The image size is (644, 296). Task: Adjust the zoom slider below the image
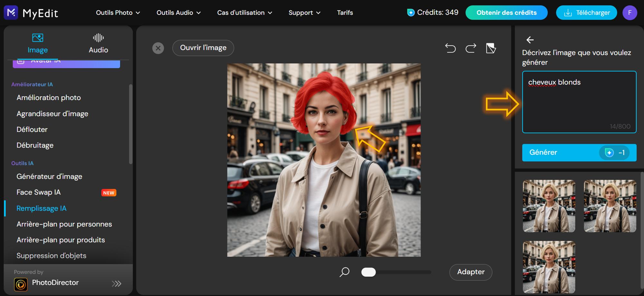click(x=369, y=272)
